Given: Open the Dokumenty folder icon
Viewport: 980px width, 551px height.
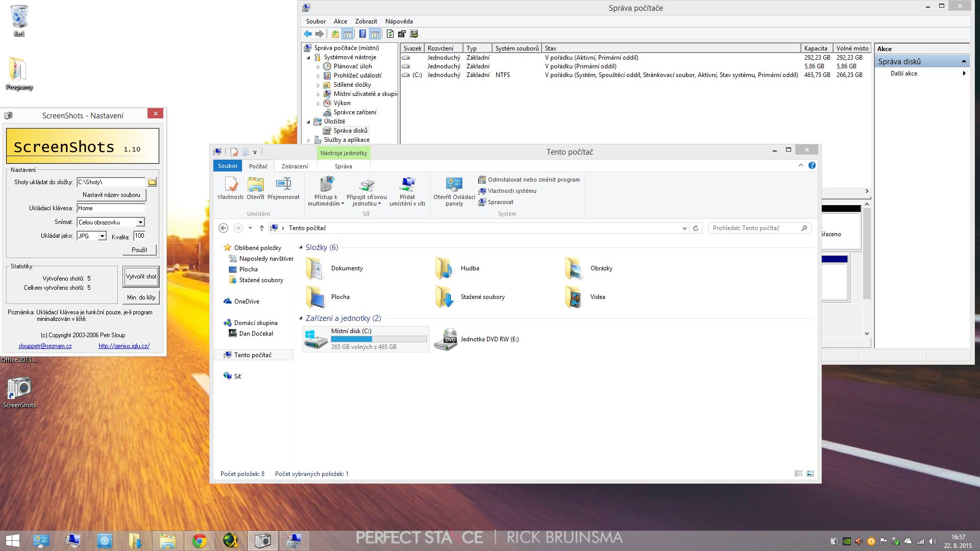Looking at the screenshot, I should pos(315,268).
